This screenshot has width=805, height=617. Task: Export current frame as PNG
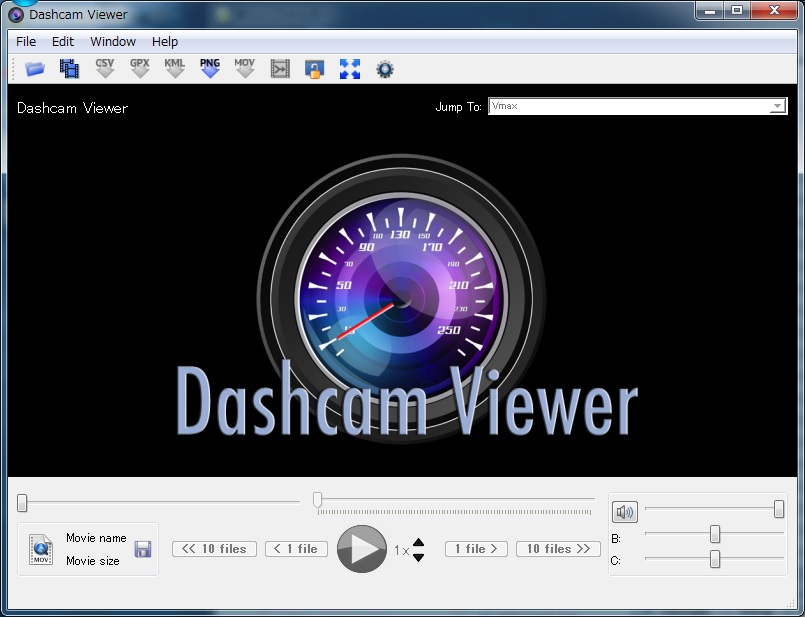tap(209, 68)
